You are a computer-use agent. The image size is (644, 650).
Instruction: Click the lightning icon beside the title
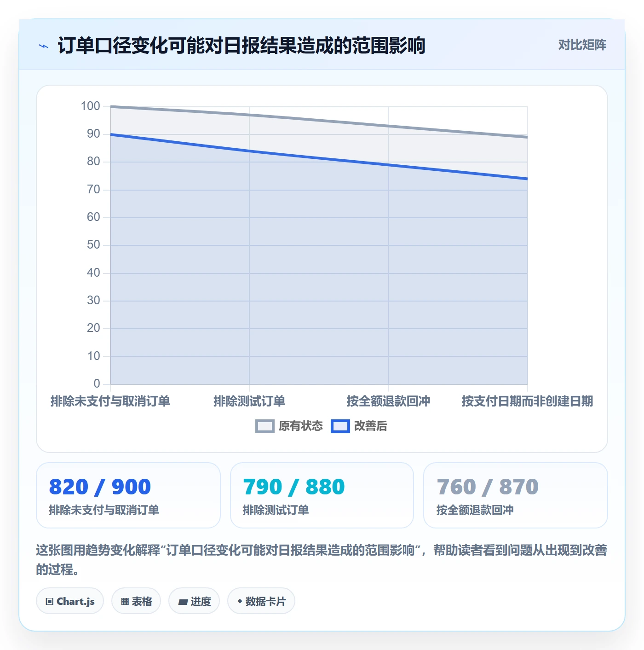click(x=44, y=46)
